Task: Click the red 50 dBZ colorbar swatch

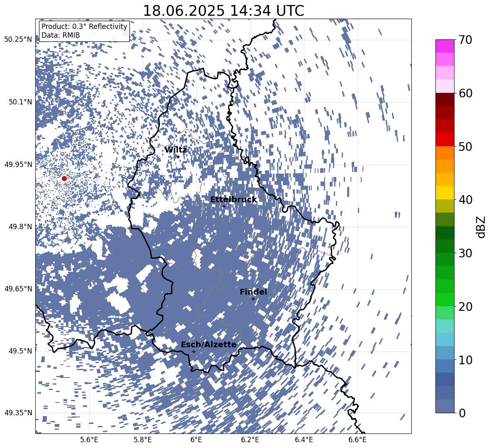Action: click(445, 140)
